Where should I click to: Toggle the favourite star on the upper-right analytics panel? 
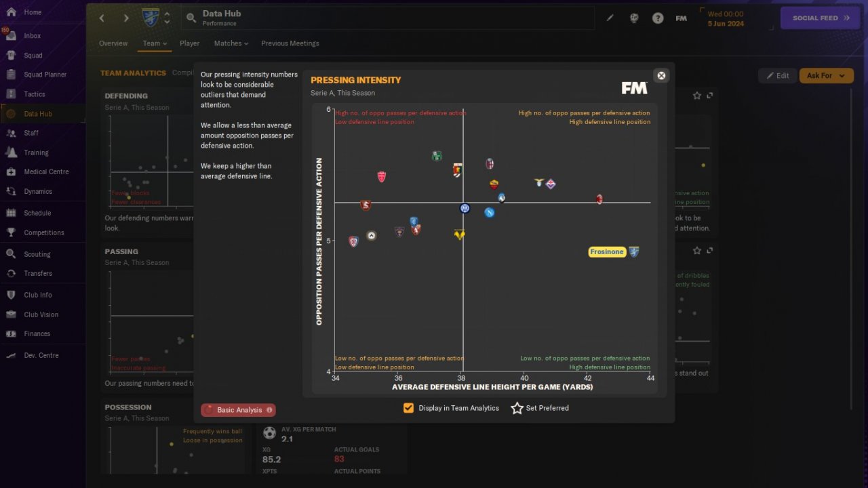[697, 96]
